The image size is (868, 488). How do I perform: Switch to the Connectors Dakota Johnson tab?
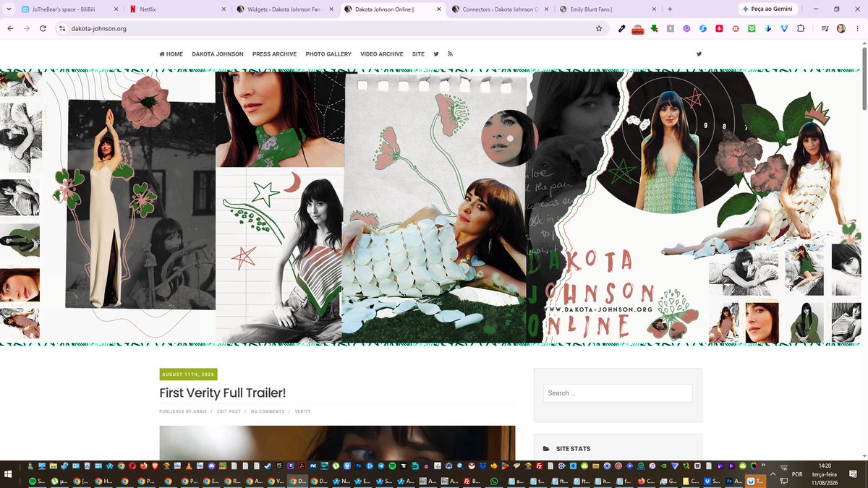[500, 9]
